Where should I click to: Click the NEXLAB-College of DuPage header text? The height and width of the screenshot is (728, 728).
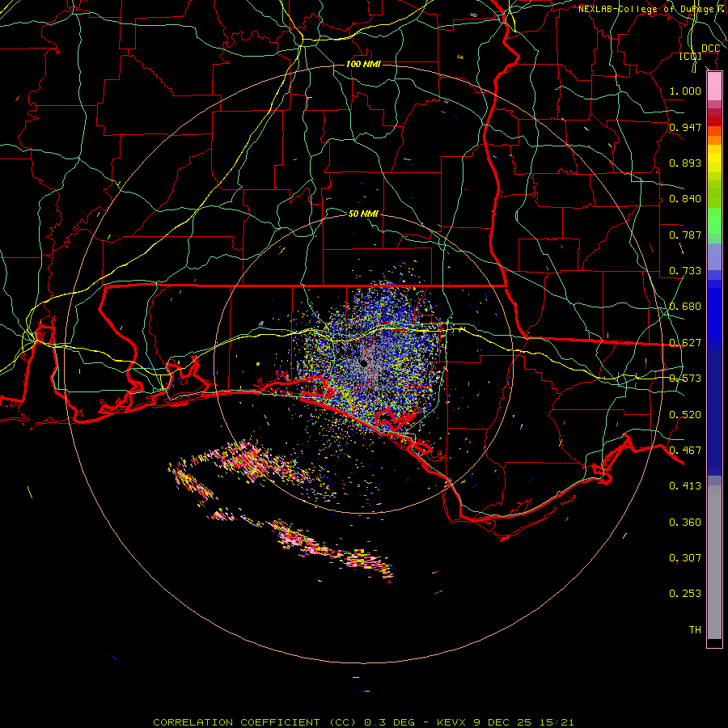(646, 9)
